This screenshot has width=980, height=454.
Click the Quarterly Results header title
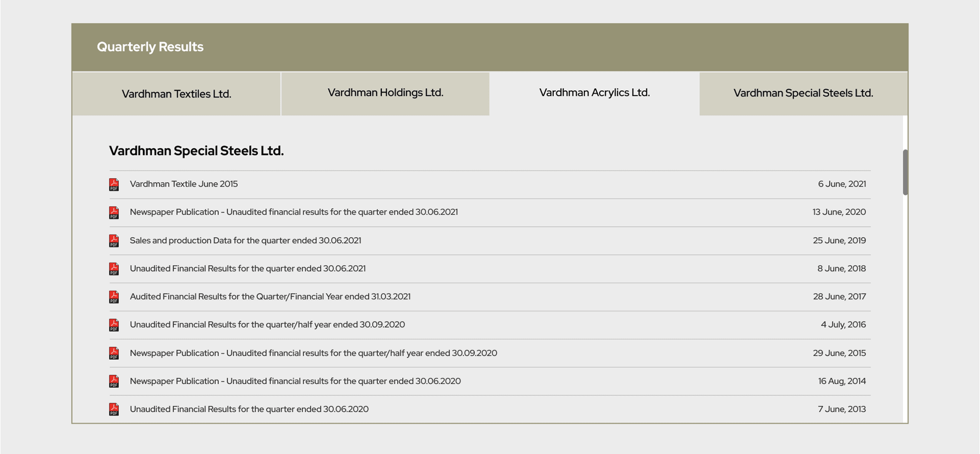tap(150, 47)
